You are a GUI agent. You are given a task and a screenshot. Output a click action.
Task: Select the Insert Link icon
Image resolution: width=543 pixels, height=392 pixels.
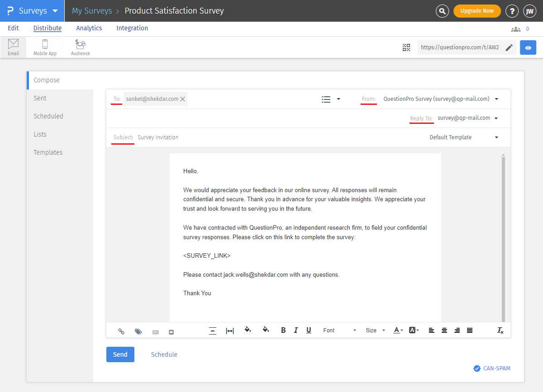pyautogui.click(x=121, y=331)
